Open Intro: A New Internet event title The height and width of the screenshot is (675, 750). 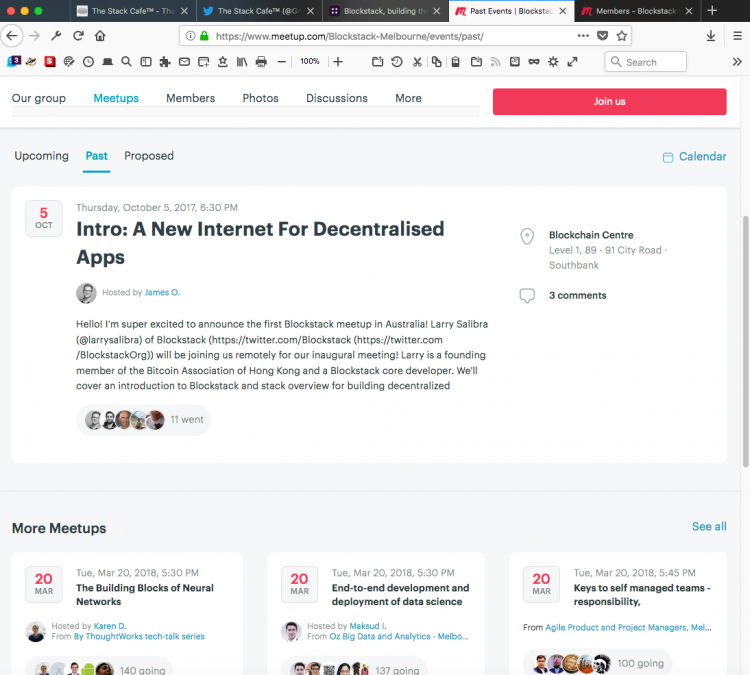(x=260, y=243)
